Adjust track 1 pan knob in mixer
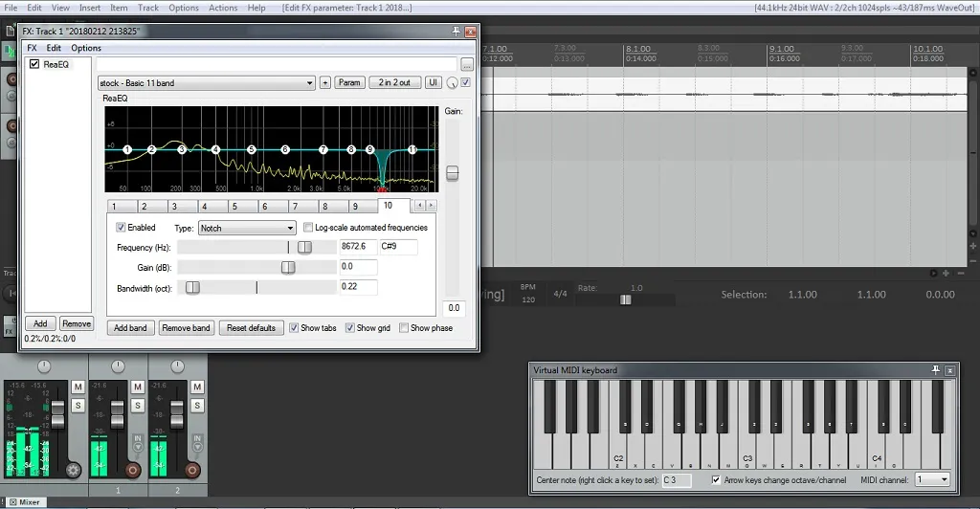Screen dimensions: 980x509 118,366
